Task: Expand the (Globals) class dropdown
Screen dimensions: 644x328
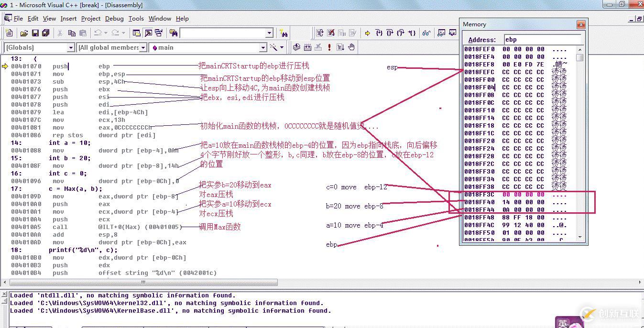Action: point(71,48)
